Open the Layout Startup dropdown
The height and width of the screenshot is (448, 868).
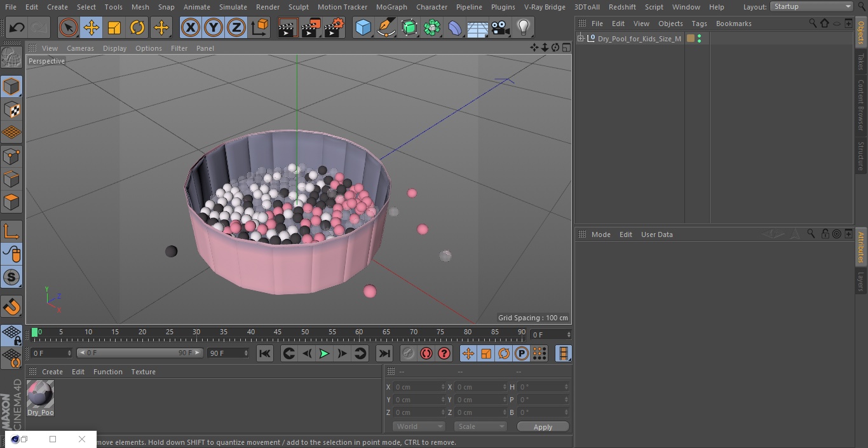click(x=812, y=6)
